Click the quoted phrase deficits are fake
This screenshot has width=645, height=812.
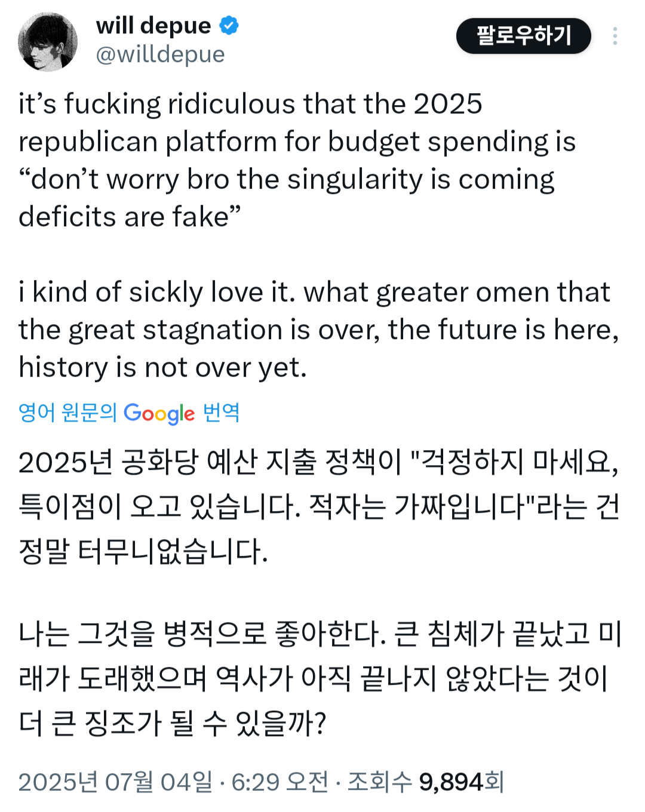click(x=130, y=217)
